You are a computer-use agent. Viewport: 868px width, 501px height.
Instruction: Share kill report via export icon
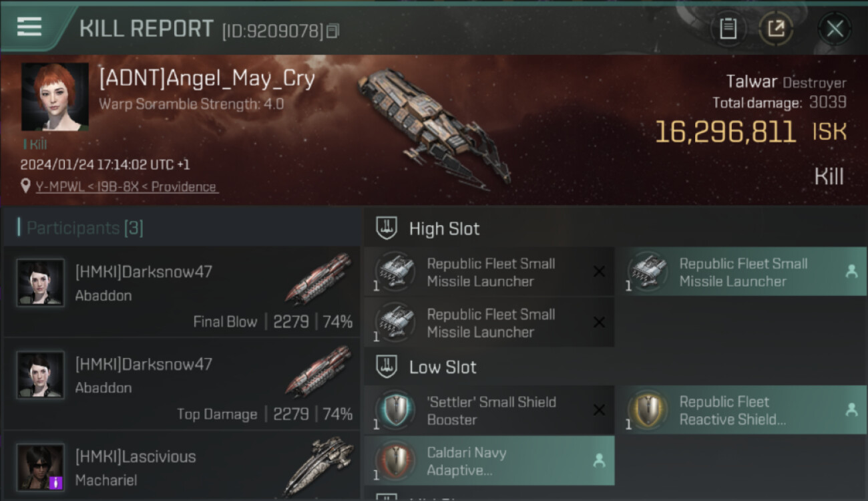click(775, 29)
